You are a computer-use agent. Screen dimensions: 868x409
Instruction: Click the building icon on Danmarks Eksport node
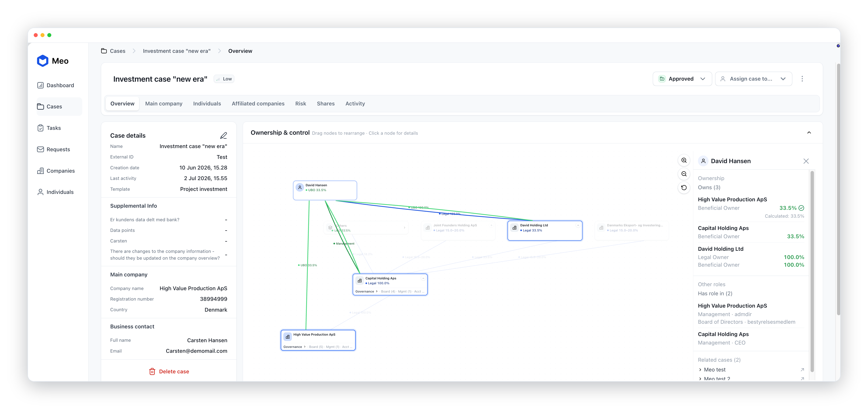pos(601,228)
